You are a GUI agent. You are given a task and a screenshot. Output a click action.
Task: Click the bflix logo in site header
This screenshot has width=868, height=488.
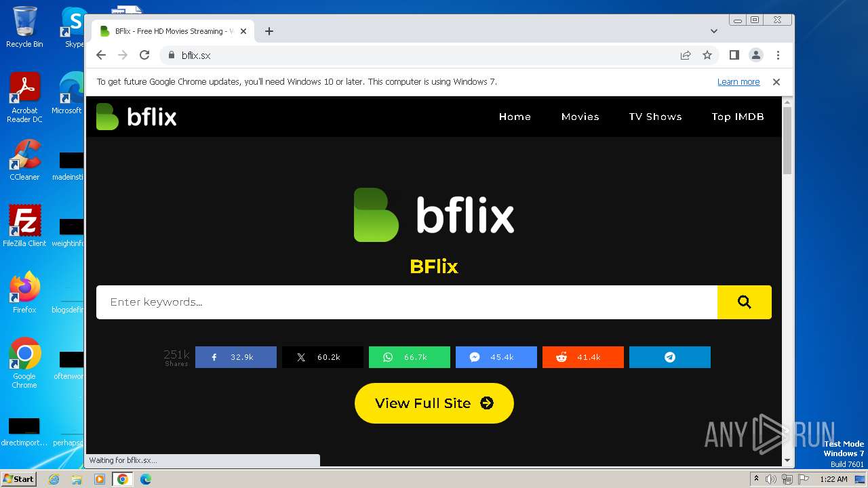[136, 117]
